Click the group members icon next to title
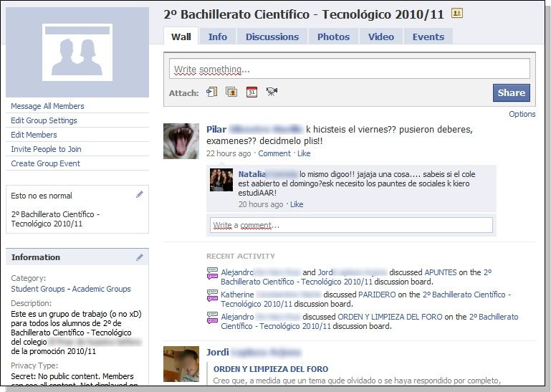 (x=457, y=14)
